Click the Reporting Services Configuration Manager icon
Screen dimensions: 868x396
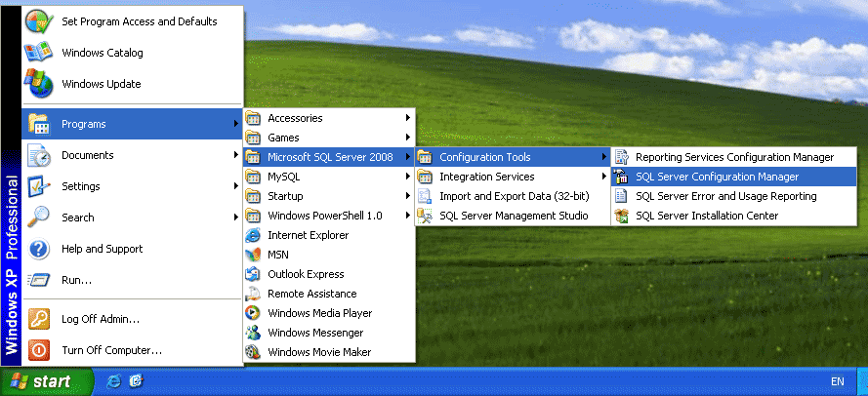(621, 157)
